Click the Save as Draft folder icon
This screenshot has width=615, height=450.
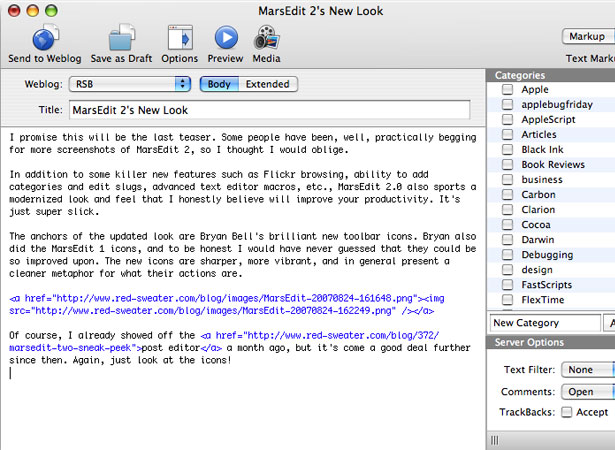[122, 38]
